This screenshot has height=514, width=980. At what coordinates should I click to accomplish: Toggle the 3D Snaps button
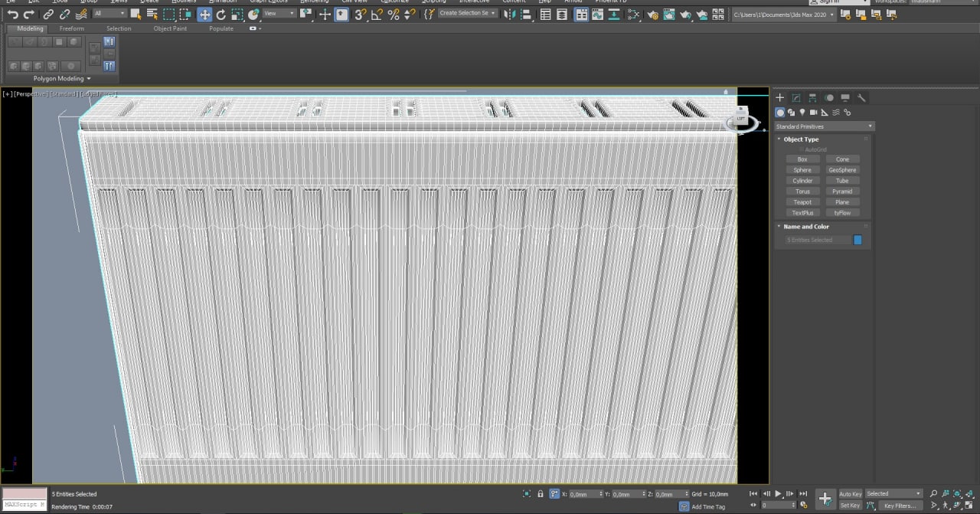(360, 14)
